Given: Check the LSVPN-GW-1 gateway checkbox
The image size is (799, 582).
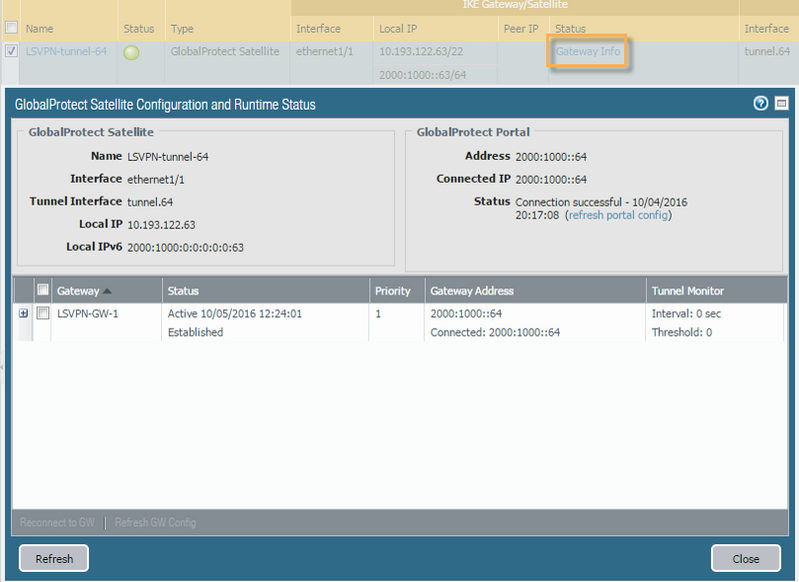Looking at the screenshot, I should [x=43, y=314].
